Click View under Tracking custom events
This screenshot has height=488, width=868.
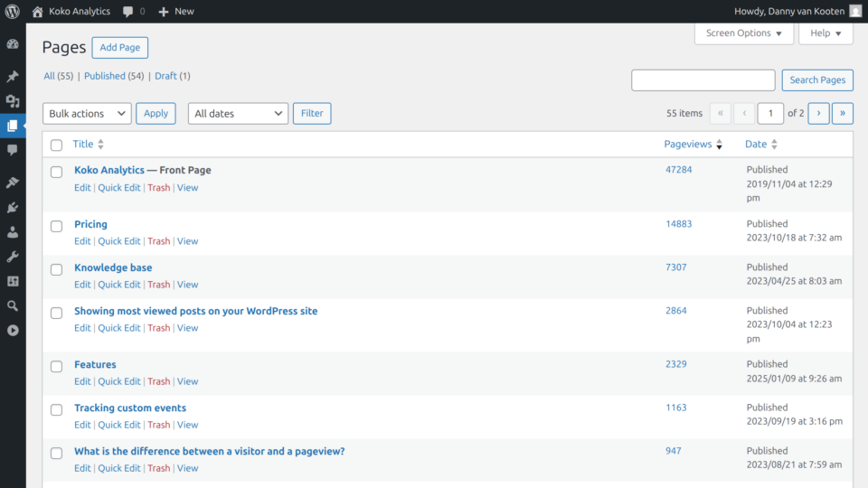click(x=188, y=425)
